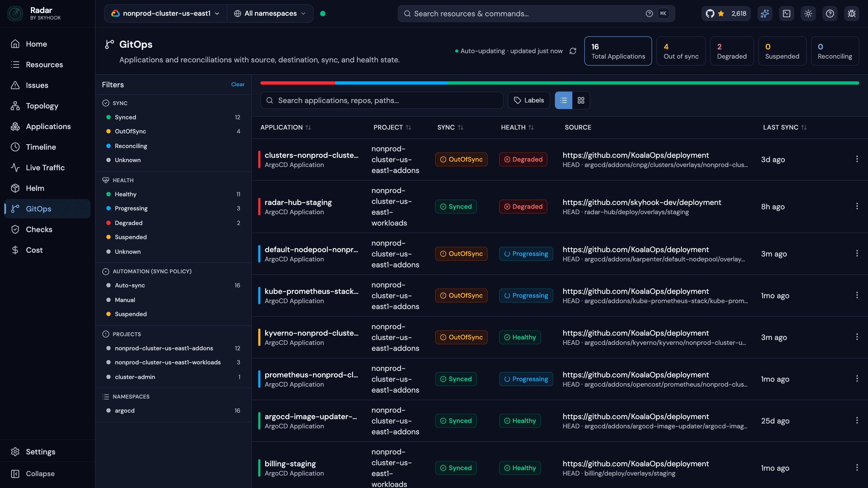
Task: Open Settings in sidebar
Action: pyautogui.click(x=47, y=452)
